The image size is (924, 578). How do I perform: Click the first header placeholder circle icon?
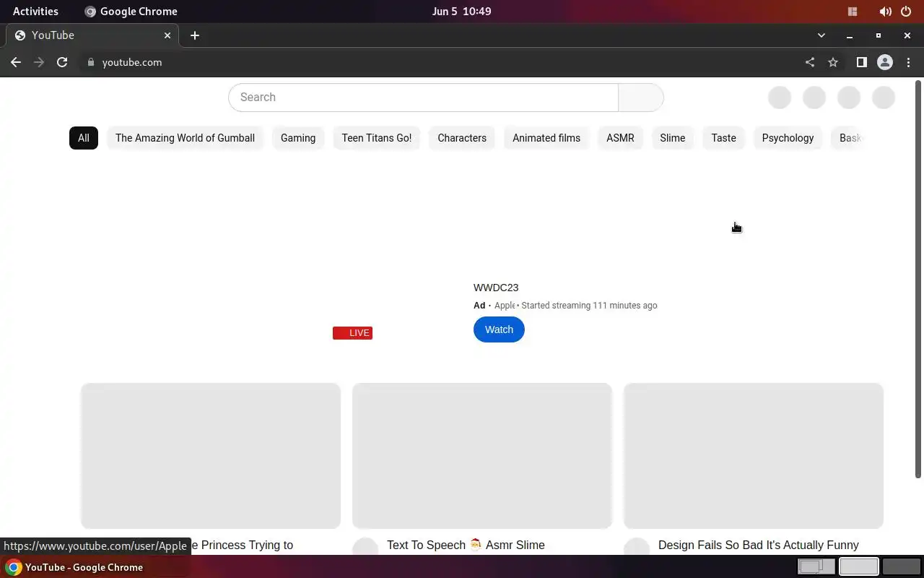[x=780, y=98]
